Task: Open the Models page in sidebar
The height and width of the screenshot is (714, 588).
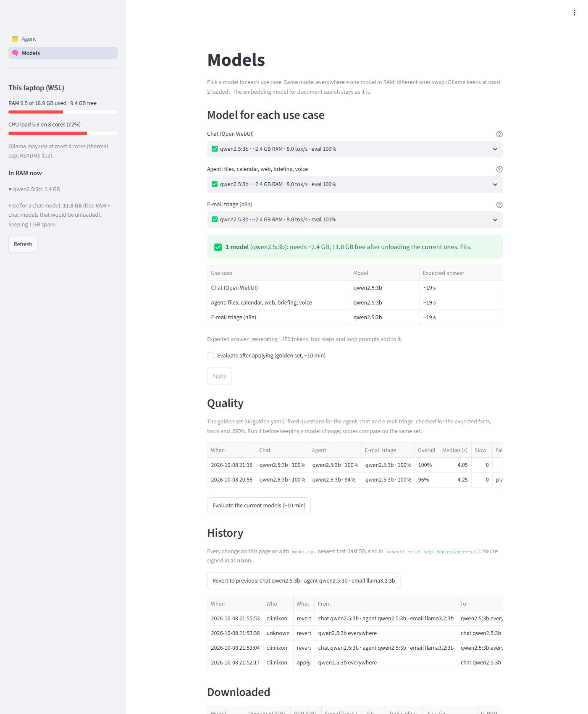Action: tap(63, 53)
